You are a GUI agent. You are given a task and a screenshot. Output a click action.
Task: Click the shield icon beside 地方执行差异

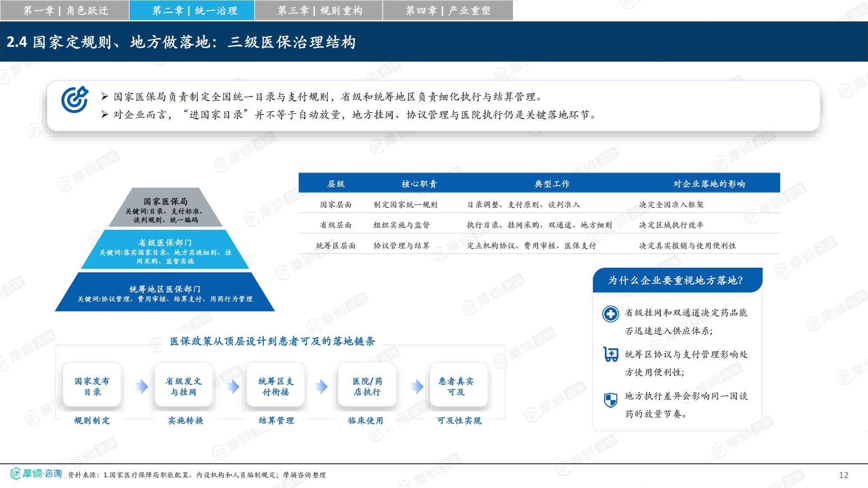click(x=611, y=400)
